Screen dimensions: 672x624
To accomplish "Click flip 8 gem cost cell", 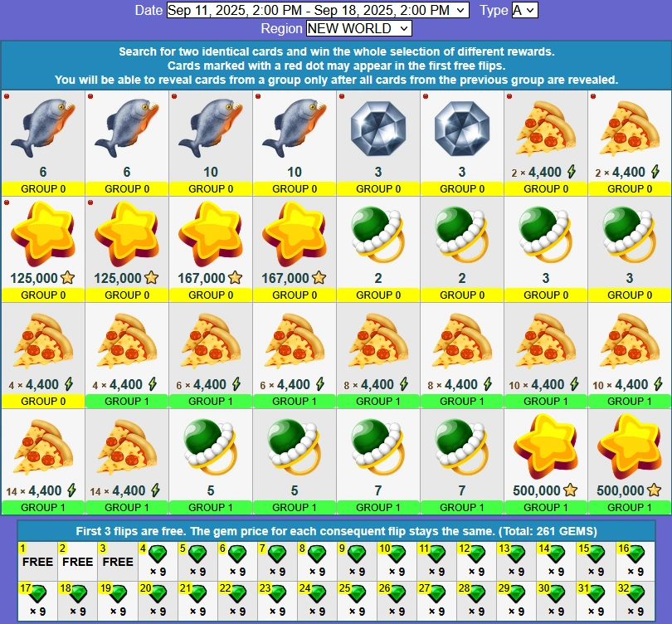I will tap(317, 562).
